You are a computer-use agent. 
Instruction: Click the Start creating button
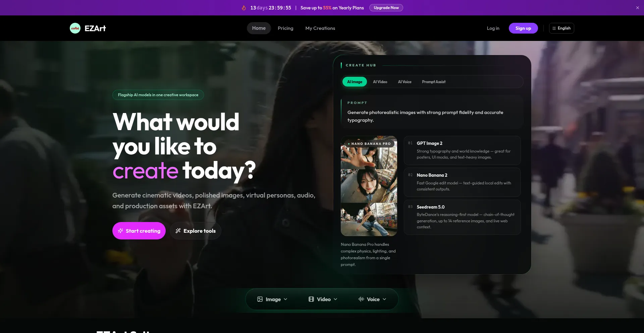[x=139, y=231]
